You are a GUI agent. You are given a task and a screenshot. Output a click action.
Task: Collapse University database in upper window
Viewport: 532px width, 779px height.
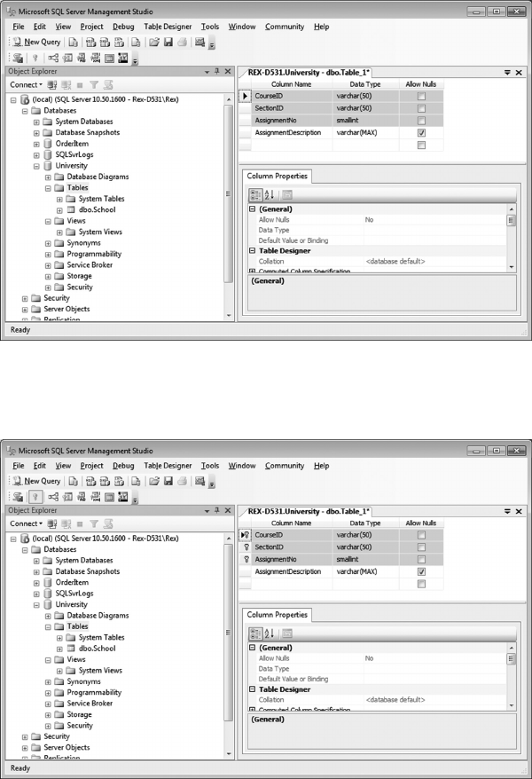[36, 166]
